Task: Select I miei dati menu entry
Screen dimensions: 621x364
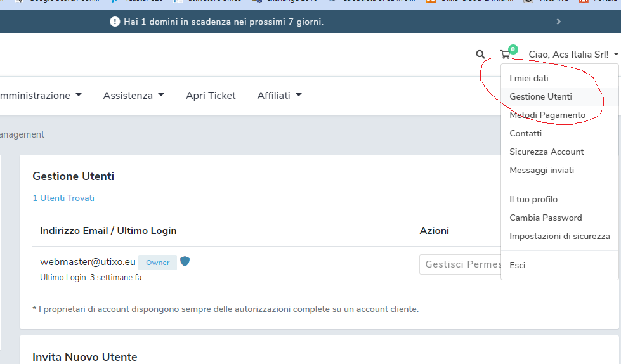Action: coord(529,79)
